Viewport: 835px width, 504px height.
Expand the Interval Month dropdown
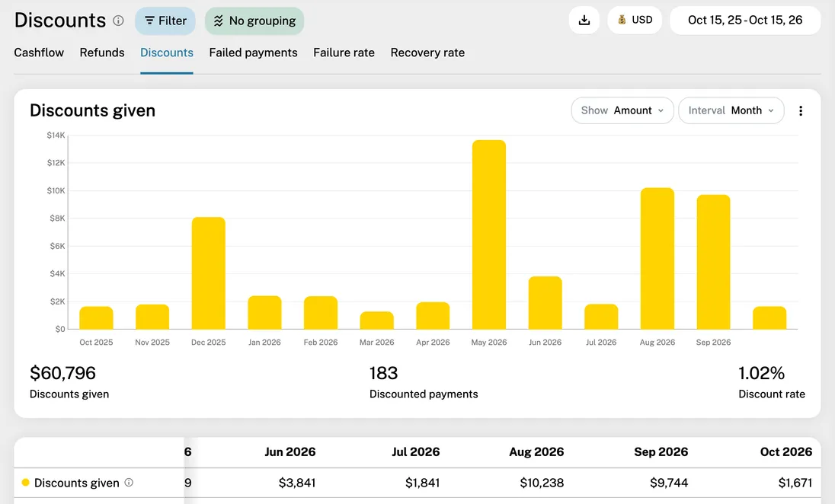[x=731, y=110]
